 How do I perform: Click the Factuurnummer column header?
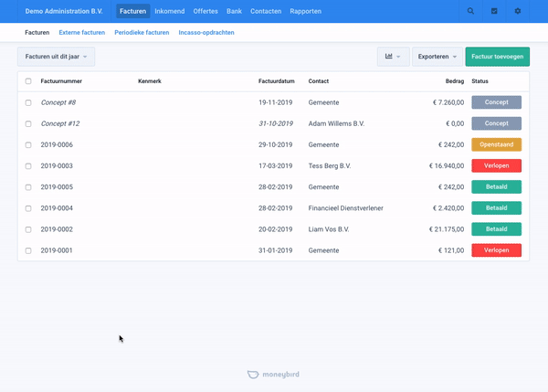point(61,81)
